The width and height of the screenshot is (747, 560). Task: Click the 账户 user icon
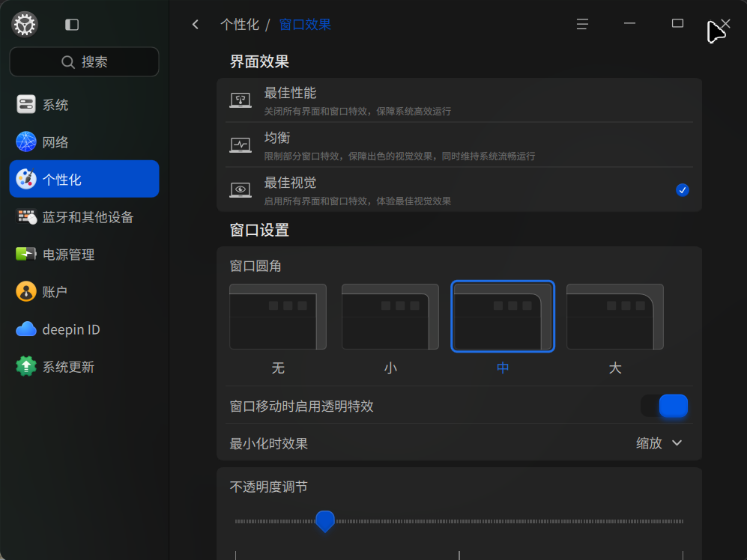(26, 291)
